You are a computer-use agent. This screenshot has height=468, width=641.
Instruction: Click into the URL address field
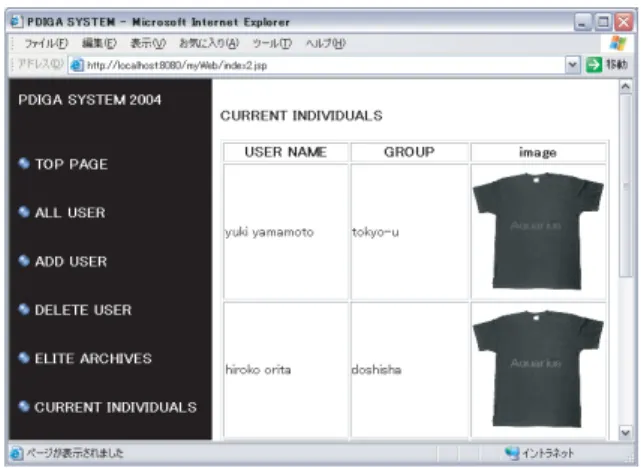[325, 65]
